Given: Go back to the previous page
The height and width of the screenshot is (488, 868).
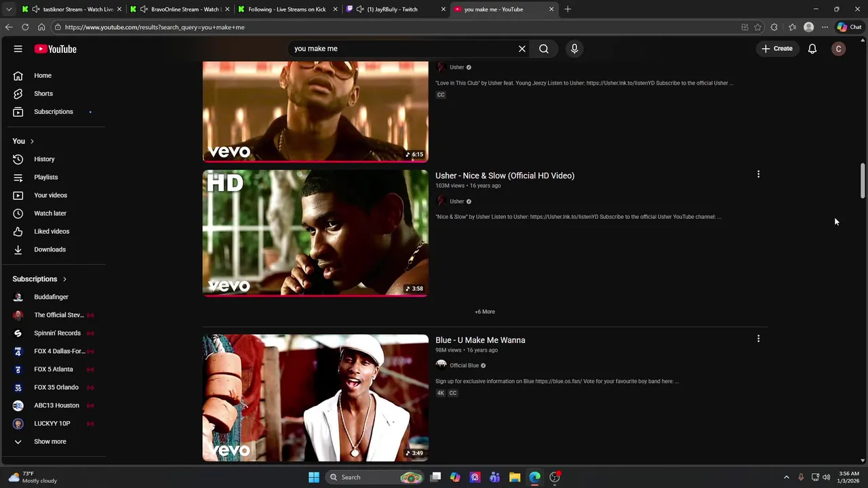Looking at the screenshot, I should (9, 27).
